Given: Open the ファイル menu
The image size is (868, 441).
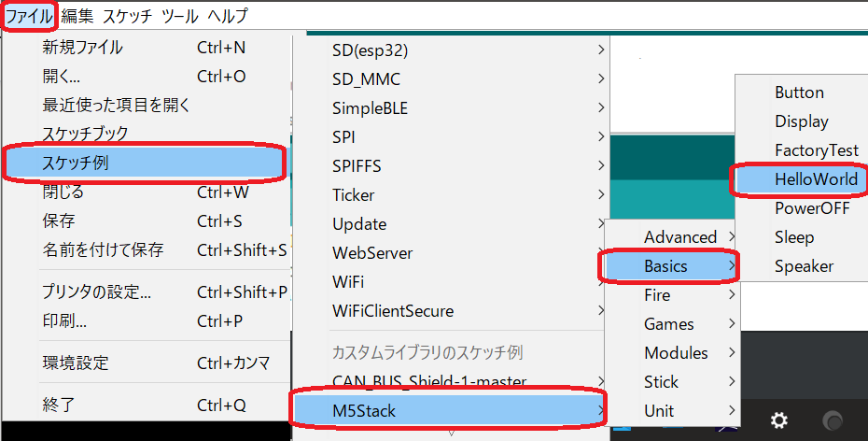Looking at the screenshot, I should (x=29, y=16).
